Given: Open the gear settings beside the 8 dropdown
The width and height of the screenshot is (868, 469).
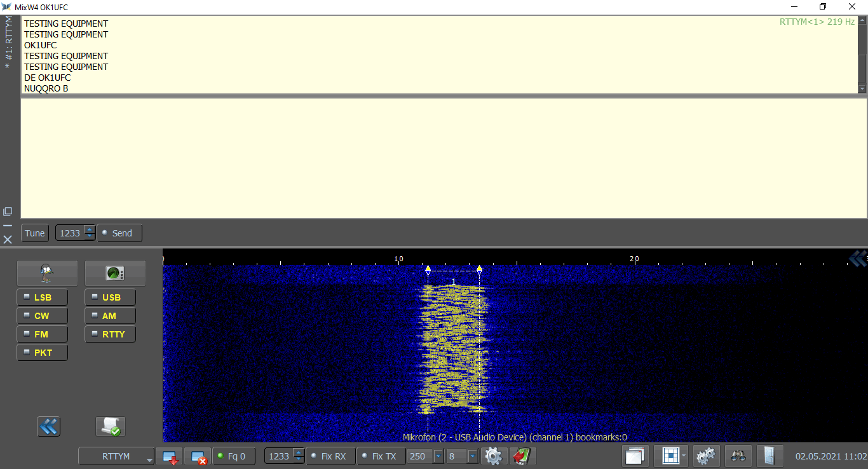Looking at the screenshot, I should [x=494, y=456].
